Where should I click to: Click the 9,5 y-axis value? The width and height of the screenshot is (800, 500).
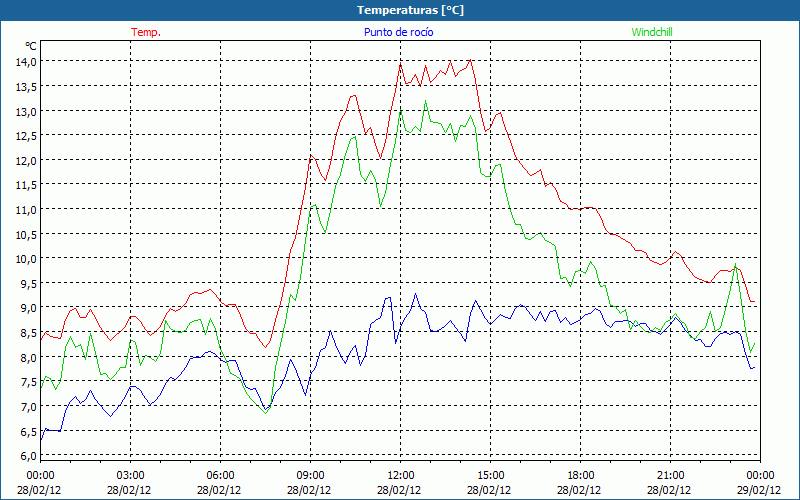coord(29,283)
